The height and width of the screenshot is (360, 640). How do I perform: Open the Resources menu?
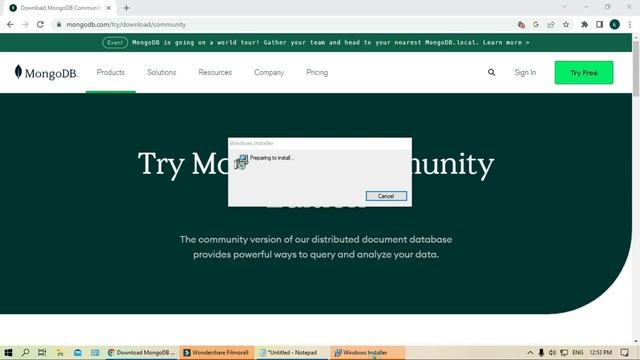[215, 73]
